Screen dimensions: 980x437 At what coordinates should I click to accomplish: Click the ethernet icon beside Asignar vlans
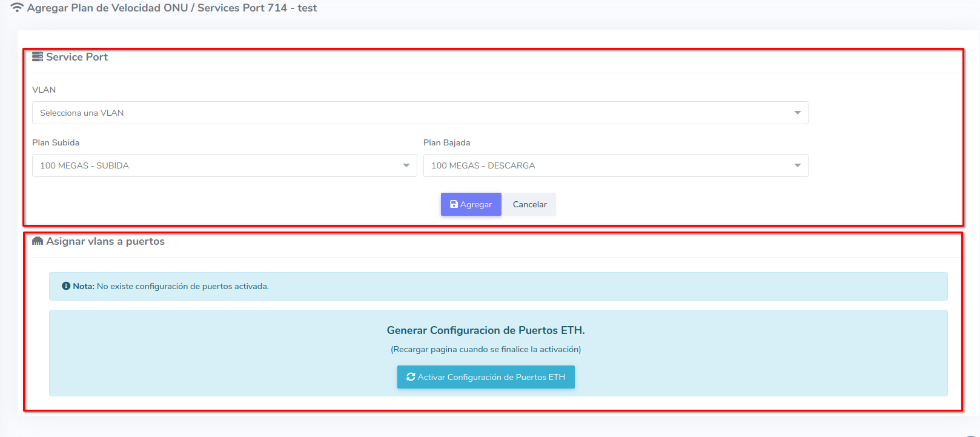38,241
